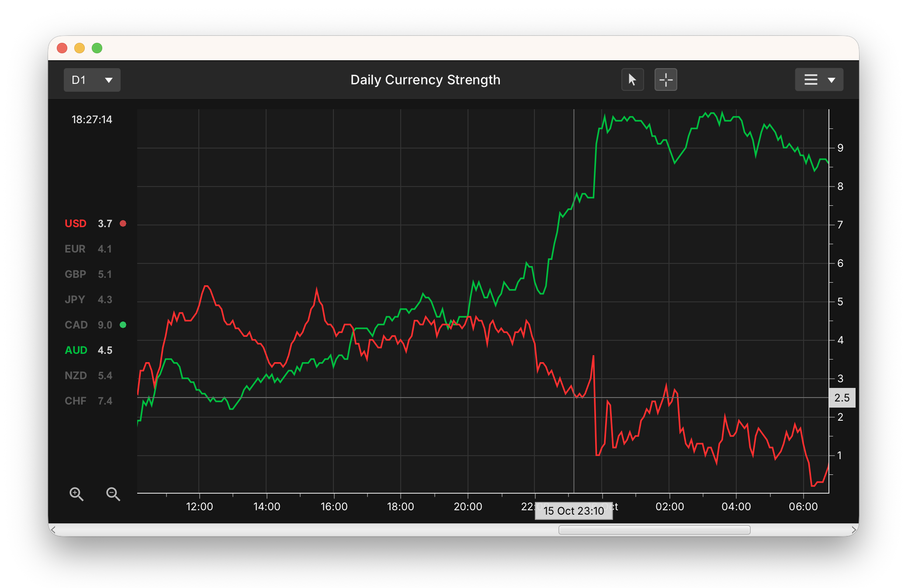Minimize the window with yellow button
The image size is (915, 588).
point(80,48)
